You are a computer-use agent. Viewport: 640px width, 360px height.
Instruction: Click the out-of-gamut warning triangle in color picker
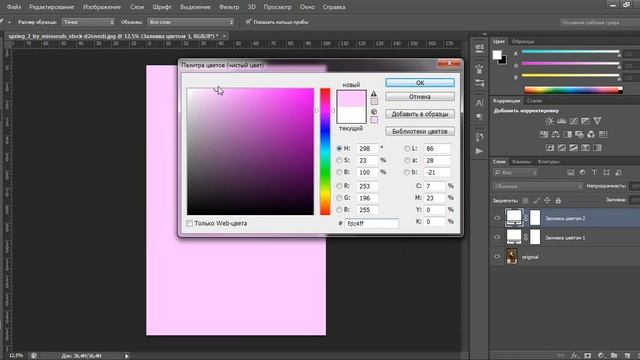click(374, 93)
